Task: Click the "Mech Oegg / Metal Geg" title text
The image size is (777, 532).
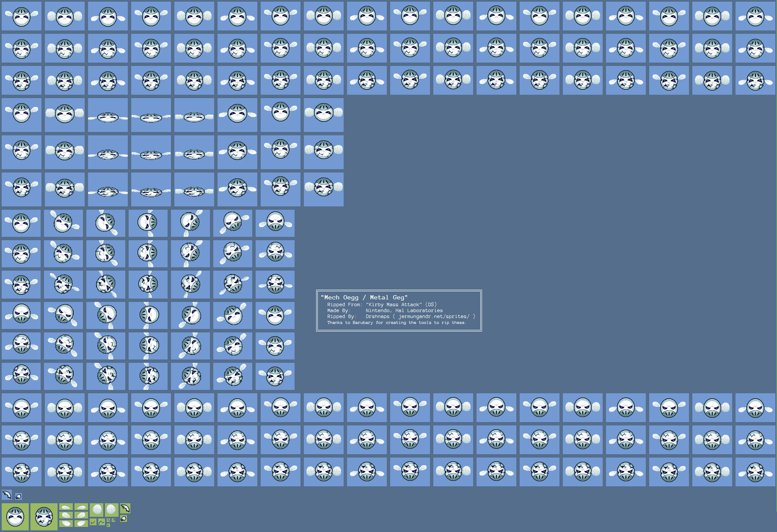Action: coord(364,297)
